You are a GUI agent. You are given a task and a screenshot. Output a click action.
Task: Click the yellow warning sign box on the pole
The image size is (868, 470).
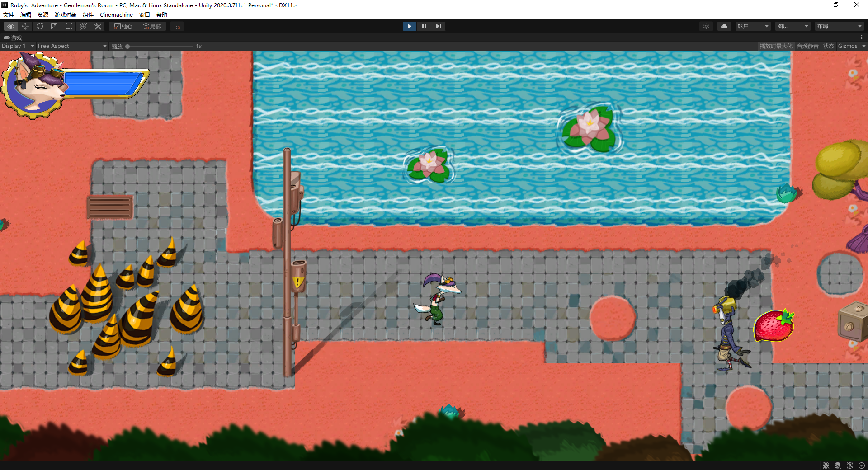[x=298, y=276]
